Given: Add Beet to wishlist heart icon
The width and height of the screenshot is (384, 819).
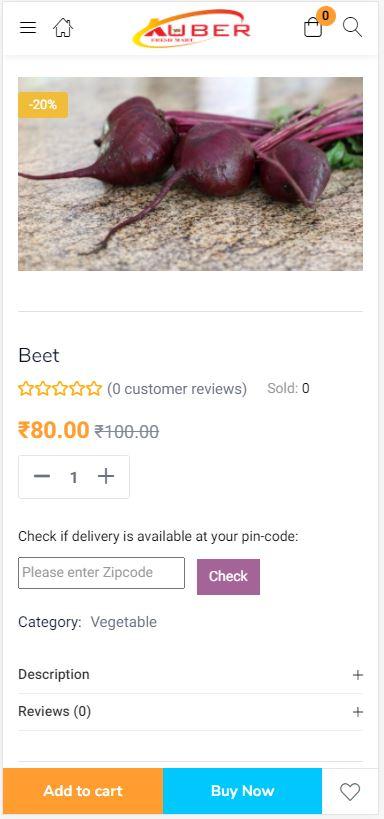Looking at the screenshot, I should (350, 792).
